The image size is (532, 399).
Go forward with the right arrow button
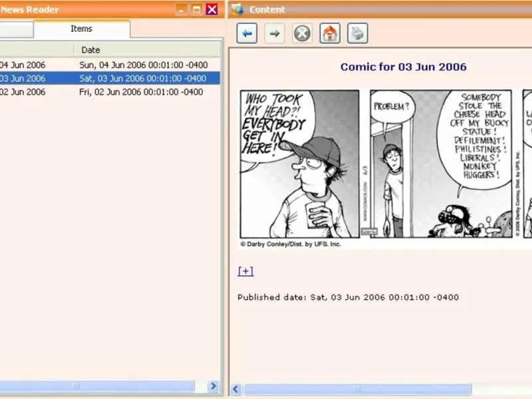tap(274, 33)
